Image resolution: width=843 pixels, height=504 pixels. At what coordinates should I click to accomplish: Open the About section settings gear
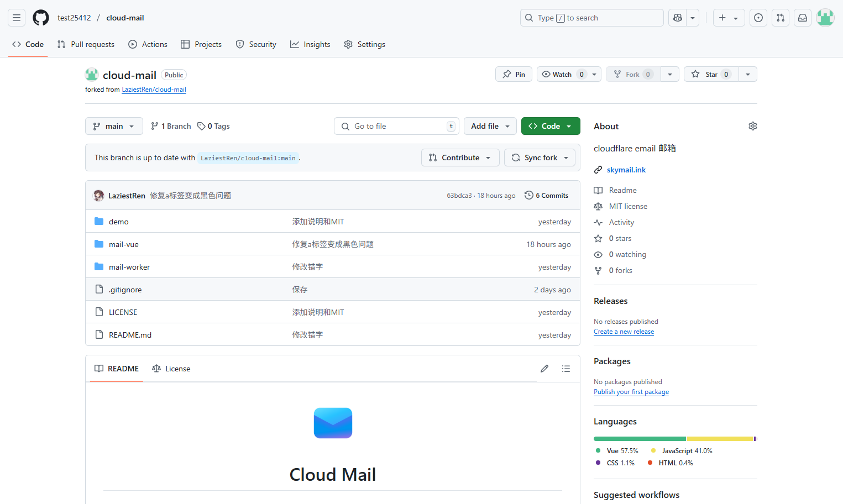point(752,125)
